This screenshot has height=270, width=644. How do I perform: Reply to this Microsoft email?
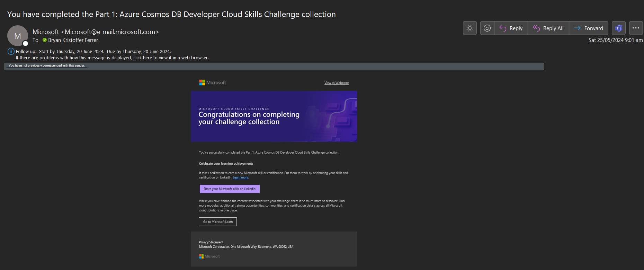click(511, 28)
